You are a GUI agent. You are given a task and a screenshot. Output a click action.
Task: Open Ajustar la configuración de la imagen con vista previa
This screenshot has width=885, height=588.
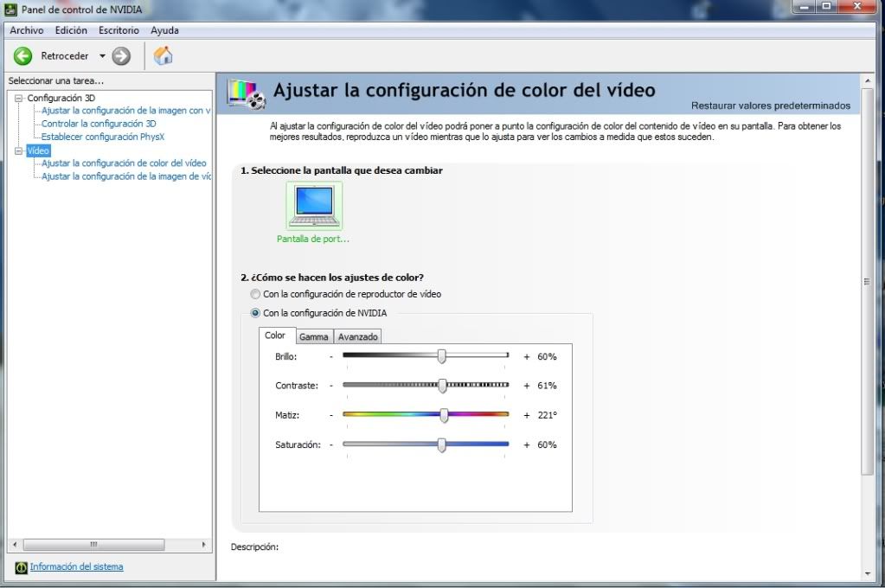coord(125,111)
